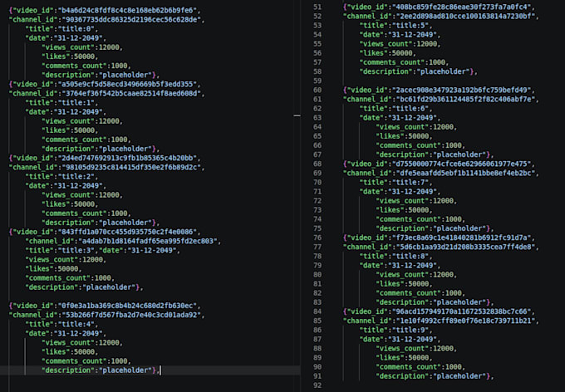Click line number 51 in the gutter
Screen dimensions: 565x392
[x=317, y=7]
